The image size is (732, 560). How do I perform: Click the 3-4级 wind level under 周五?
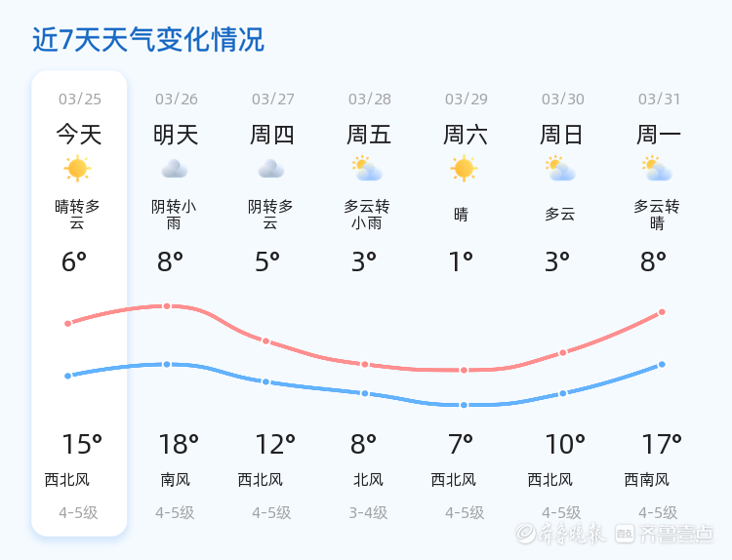point(368,513)
